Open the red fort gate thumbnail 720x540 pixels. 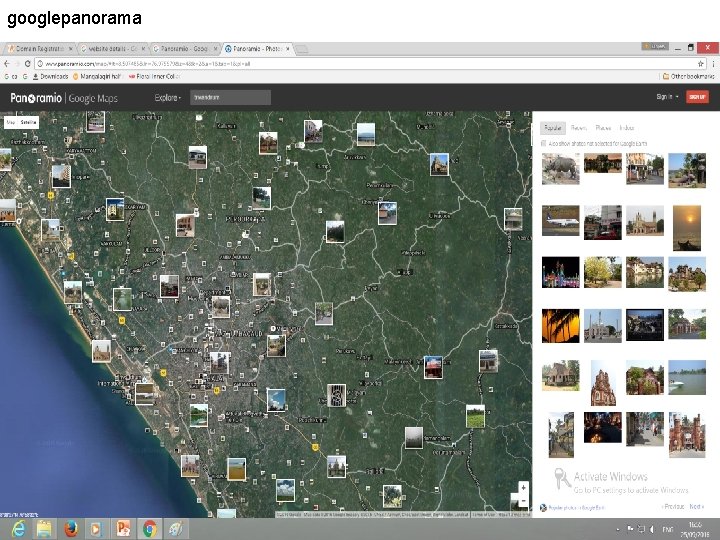(x=687, y=435)
